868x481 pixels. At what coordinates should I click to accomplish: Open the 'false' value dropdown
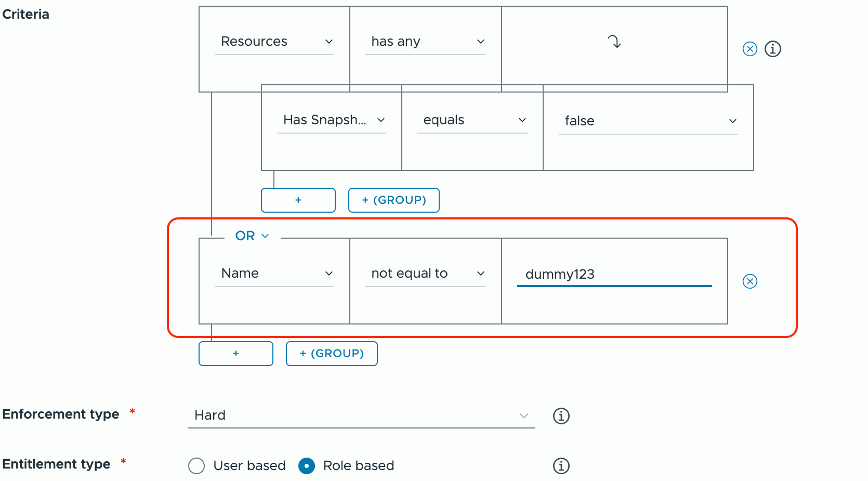648,121
